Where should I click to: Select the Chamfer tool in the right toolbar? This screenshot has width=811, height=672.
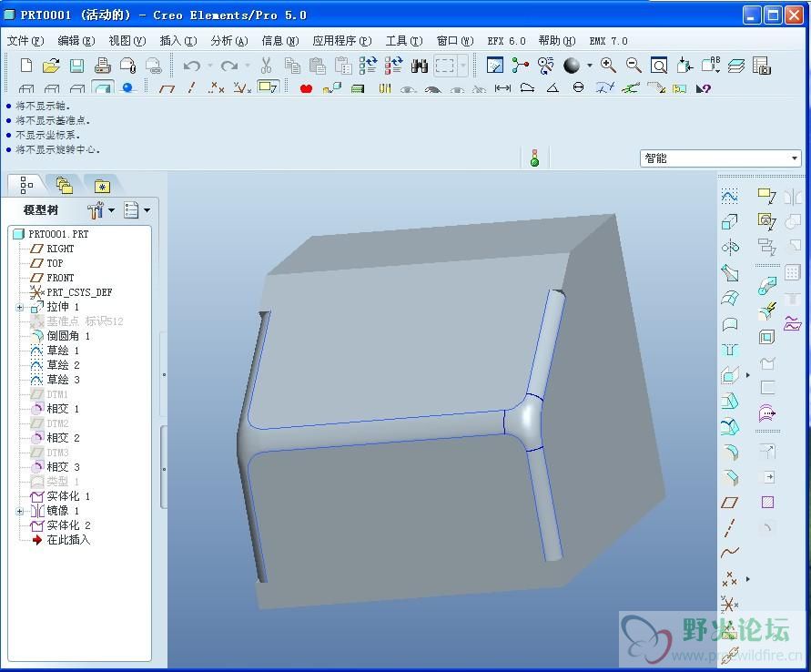[x=730, y=477]
